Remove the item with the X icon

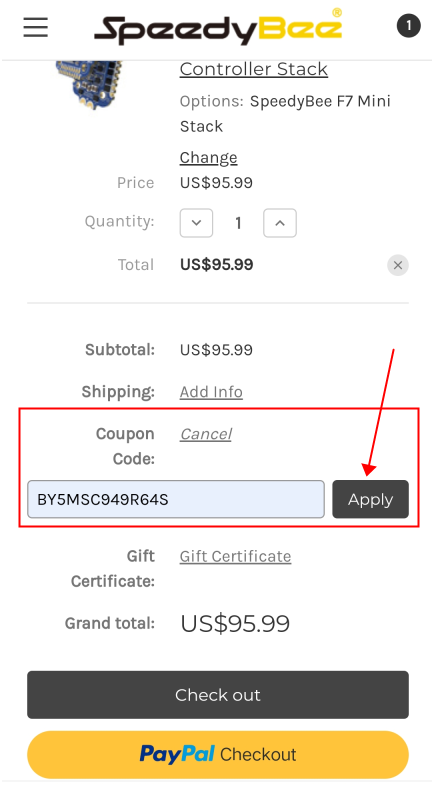398,265
